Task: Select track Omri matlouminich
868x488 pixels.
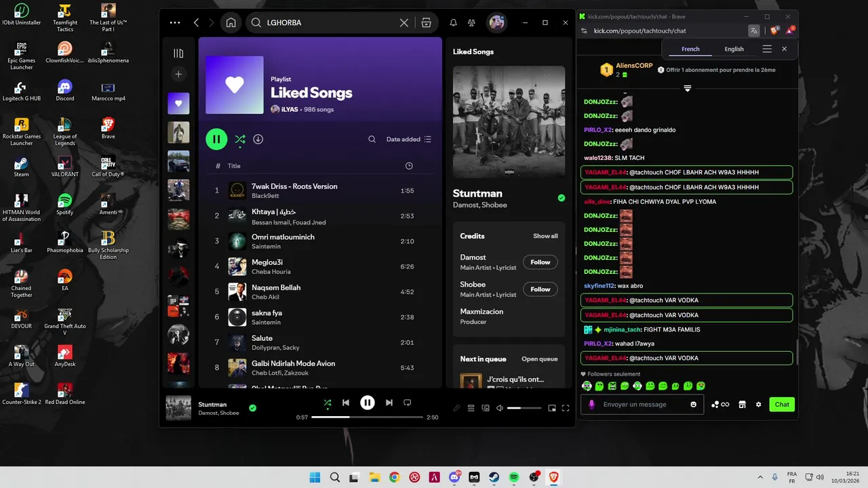Action: 283,237
